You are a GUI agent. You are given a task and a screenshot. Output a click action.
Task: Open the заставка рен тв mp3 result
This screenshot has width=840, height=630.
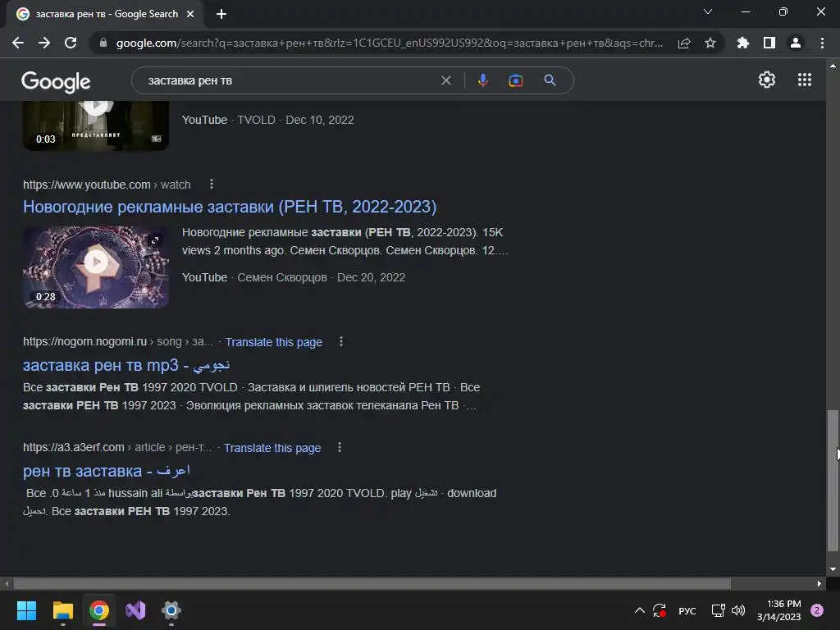(126, 365)
